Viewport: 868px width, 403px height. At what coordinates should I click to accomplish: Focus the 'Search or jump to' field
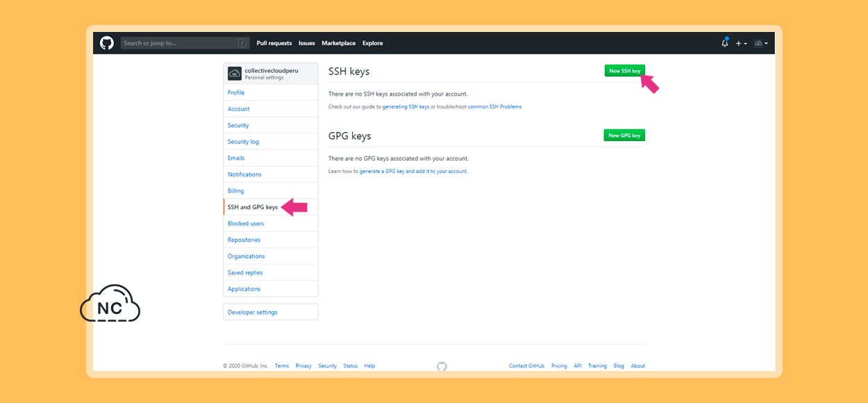tap(185, 43)
